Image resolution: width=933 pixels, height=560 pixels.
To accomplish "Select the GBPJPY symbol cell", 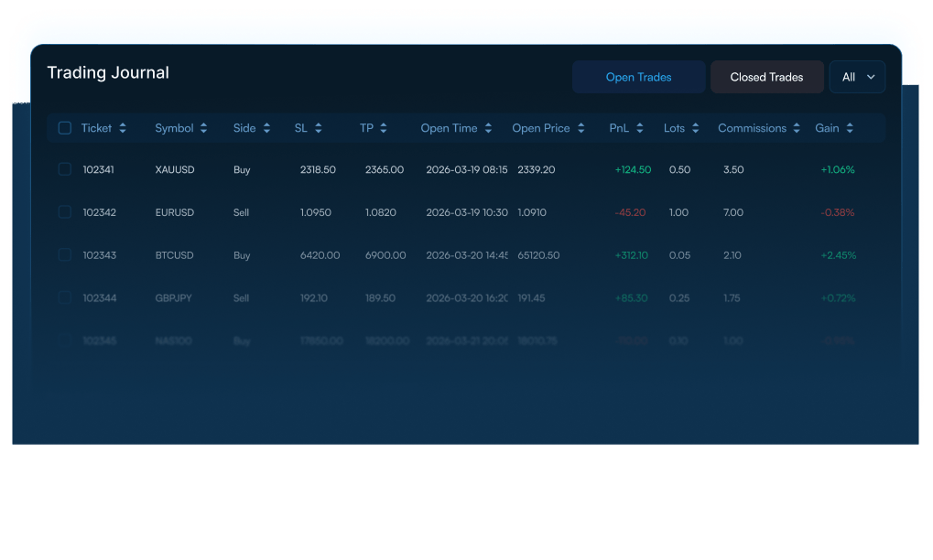I will pos(174,298).
